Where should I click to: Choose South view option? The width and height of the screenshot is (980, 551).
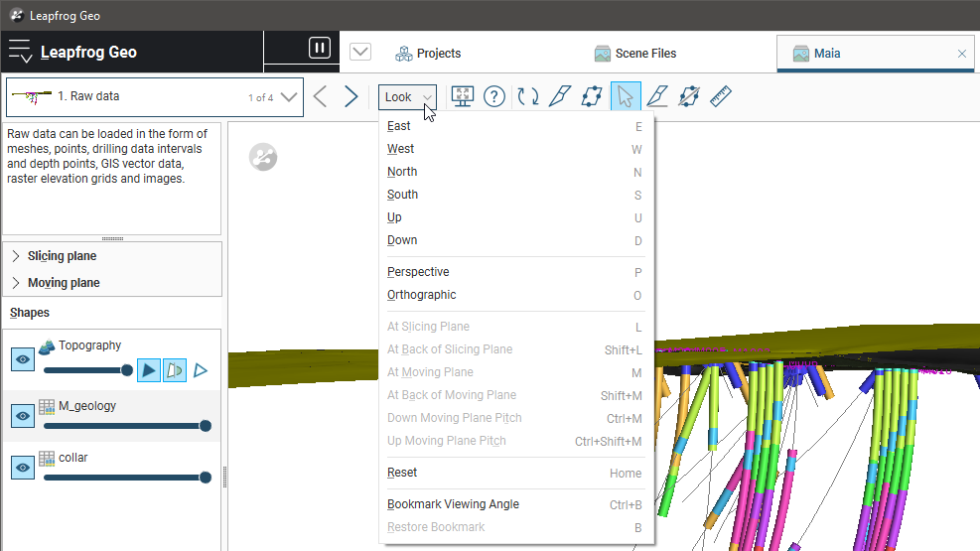(x=515, y=195)
